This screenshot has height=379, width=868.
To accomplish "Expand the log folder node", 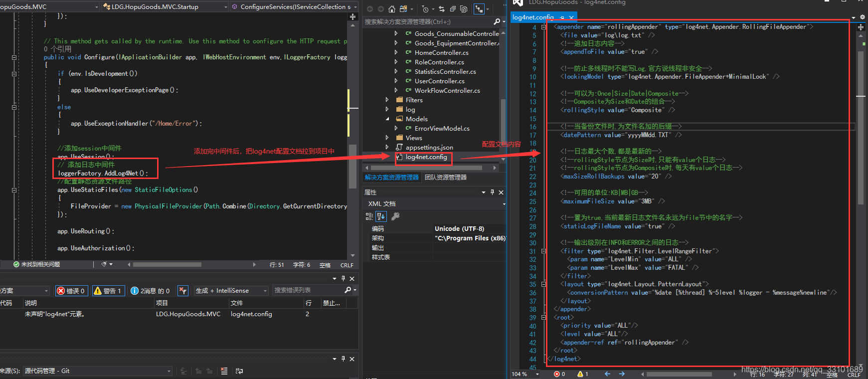I will 387,109.
